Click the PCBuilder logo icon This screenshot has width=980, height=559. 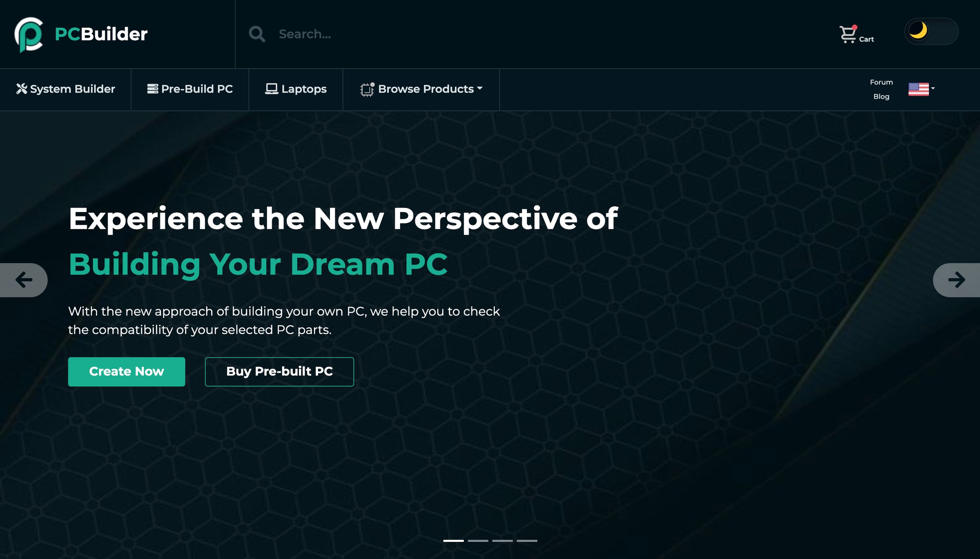point(30,34)
